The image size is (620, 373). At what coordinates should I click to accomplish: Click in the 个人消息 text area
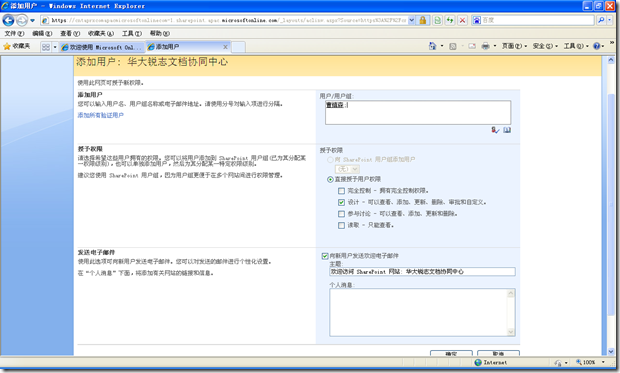point(418,312)
